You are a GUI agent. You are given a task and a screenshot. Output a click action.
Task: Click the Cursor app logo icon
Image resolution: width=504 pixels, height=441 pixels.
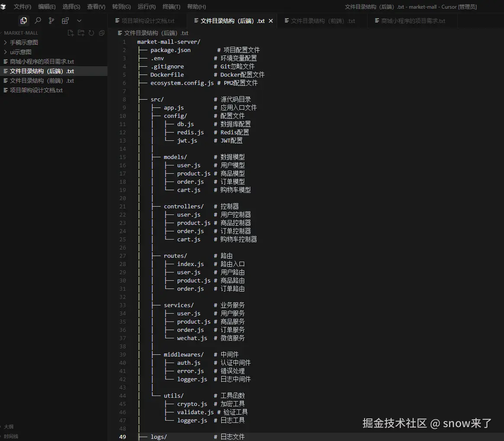pos(3,6)
